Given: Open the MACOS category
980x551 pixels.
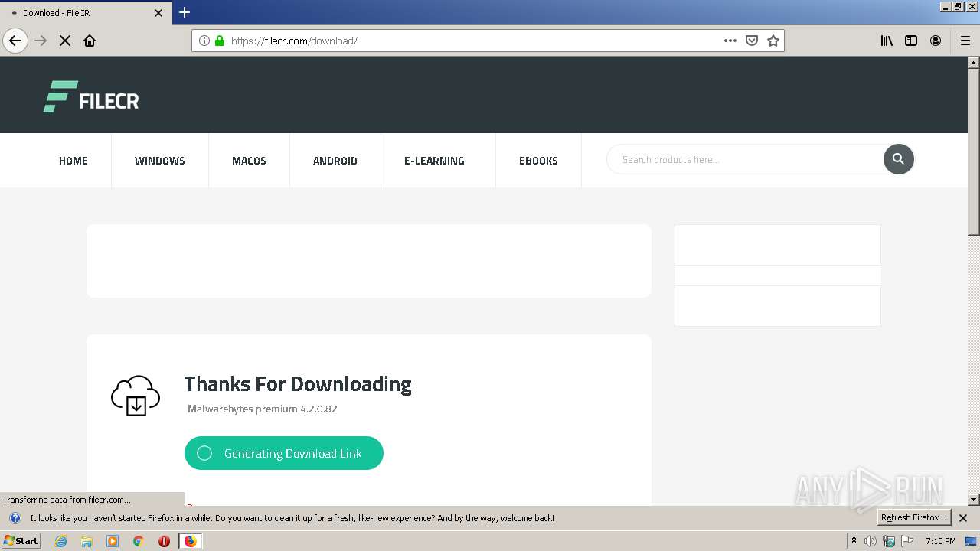Looking at the screenshot, I should pyautogui.click(x=249, y=161).
